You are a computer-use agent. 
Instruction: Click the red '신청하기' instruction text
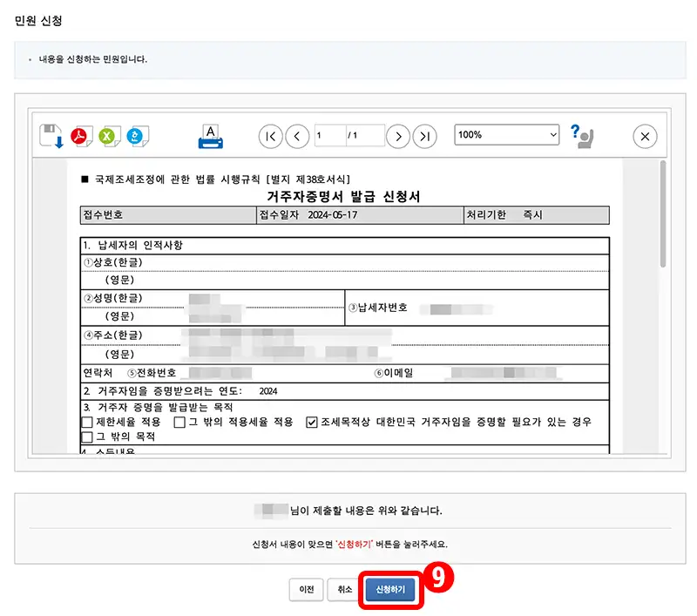coord(354,544)
